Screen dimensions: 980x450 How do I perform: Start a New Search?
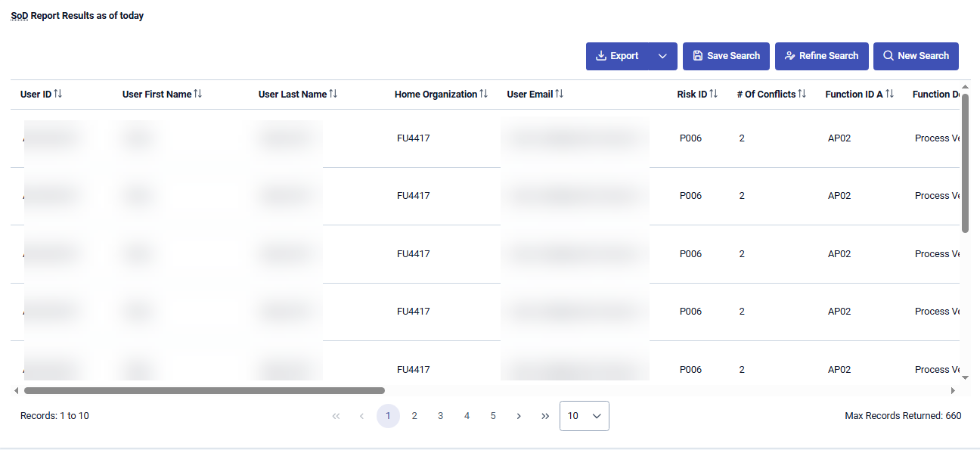[916, 56]
